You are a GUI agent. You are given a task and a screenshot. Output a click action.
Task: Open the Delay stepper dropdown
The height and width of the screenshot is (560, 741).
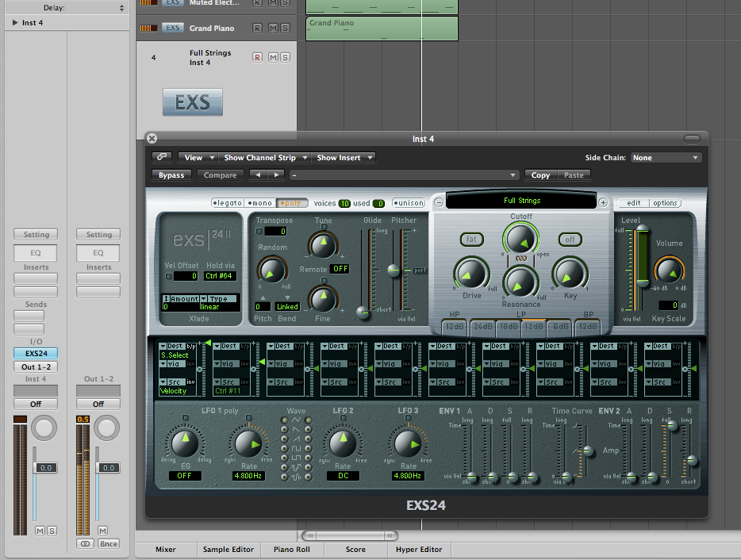121,8
